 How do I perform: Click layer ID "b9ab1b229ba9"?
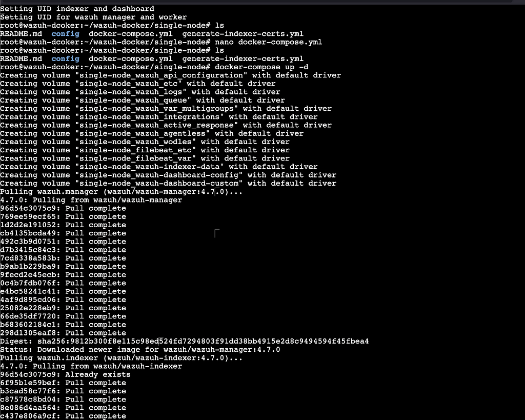28,266
